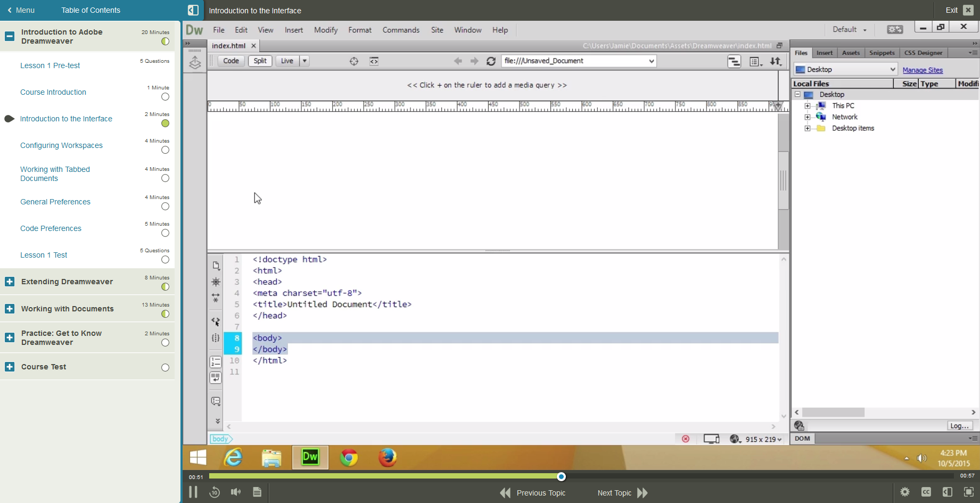Select the Open Documents icon in coding toolbar
The image size is (980, 503).
pyautogui.click(x=216, y=265)
